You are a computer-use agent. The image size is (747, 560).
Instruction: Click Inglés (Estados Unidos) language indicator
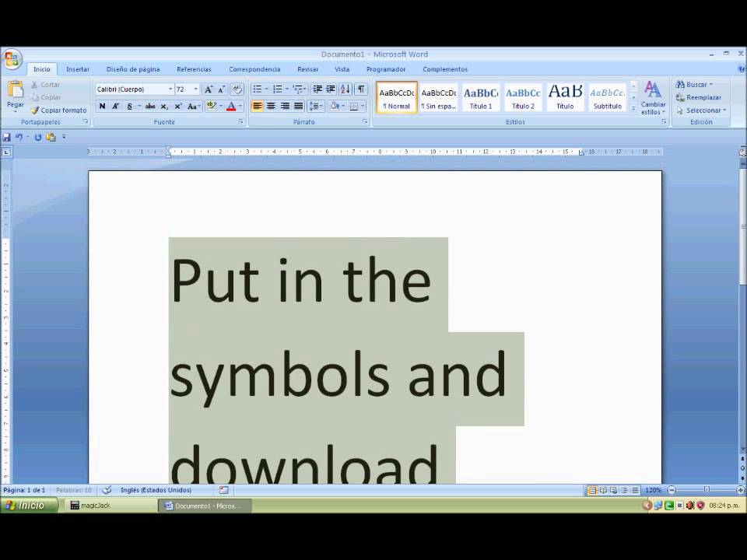pyautogui.click(x=156, y=490)
